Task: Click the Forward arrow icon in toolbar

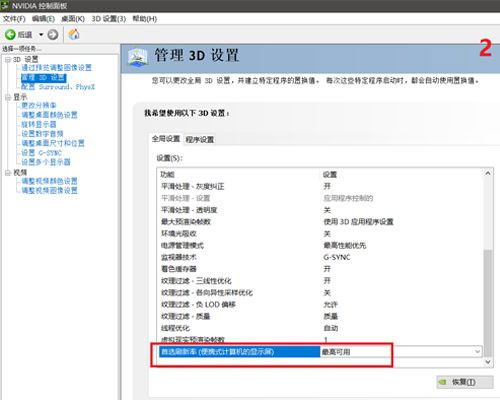Action: click(53, 34)
